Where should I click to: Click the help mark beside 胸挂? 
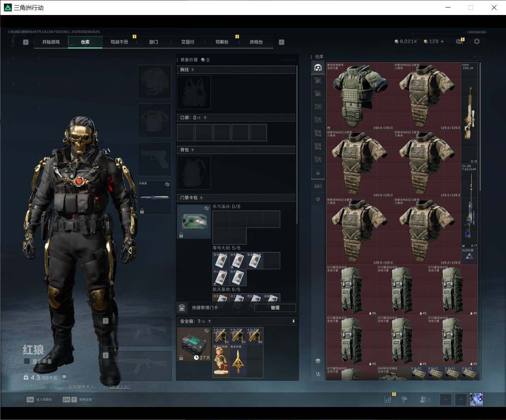(192, 70)
